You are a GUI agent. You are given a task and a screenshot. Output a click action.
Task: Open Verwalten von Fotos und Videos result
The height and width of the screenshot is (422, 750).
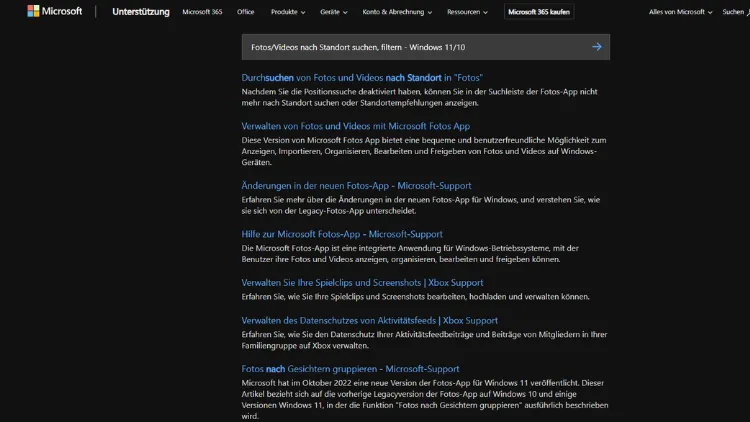click(355, 126)
